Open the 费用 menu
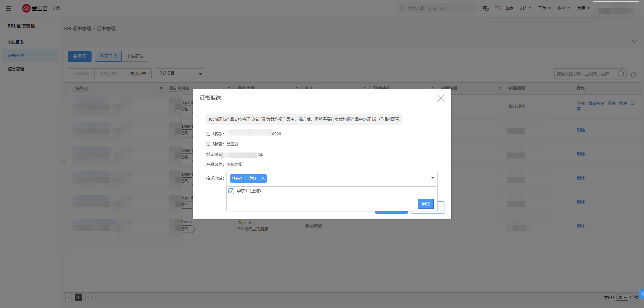644x308 pixels. click(x=583, y=8)
